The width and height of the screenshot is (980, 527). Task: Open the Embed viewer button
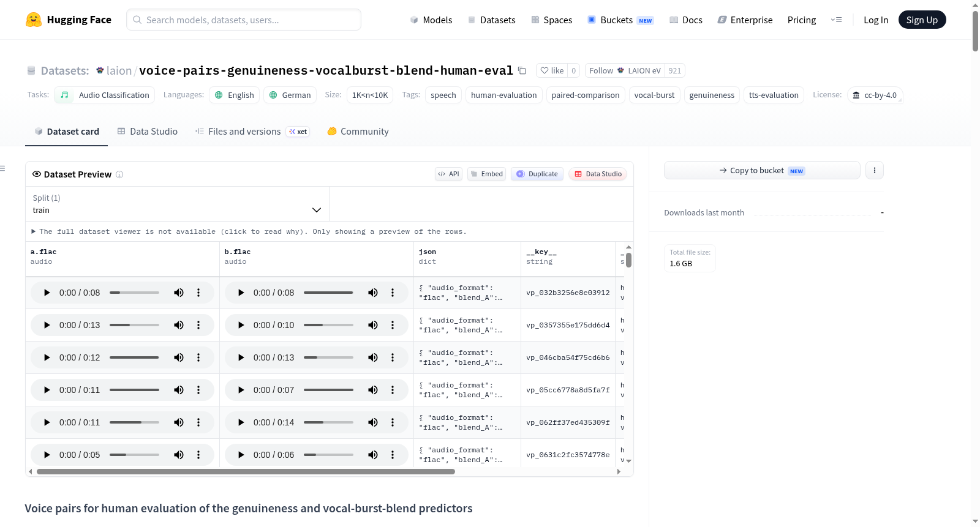487,174
